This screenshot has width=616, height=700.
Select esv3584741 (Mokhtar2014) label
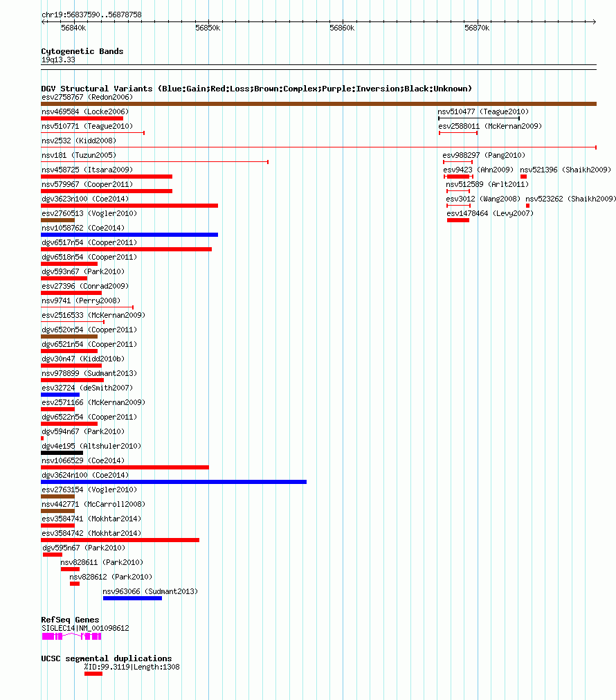[91, 519]
